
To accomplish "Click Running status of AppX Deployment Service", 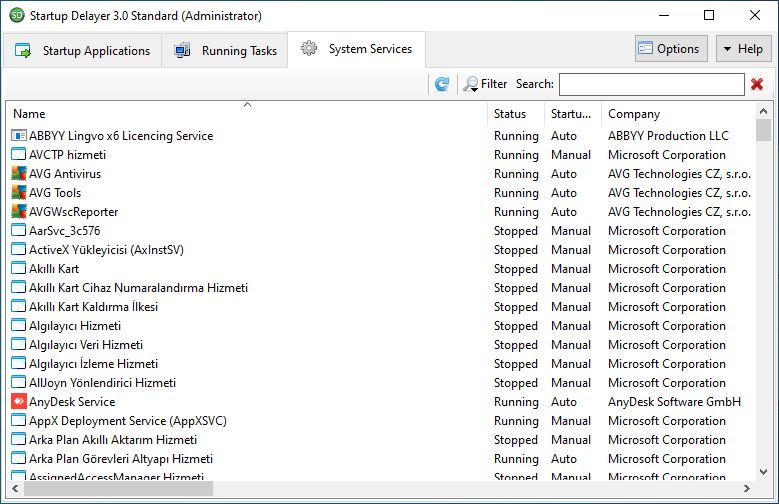I will (x=516, y=420).
